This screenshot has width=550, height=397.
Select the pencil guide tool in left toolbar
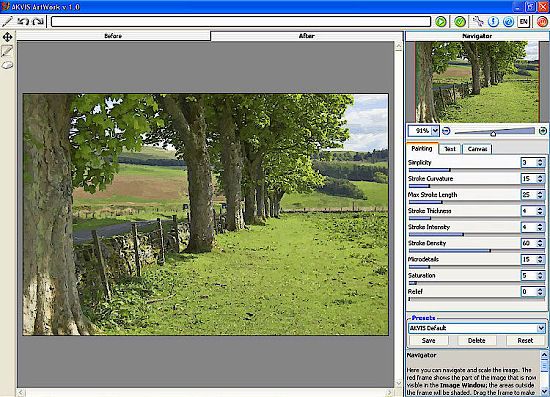(x=7, y=51)
